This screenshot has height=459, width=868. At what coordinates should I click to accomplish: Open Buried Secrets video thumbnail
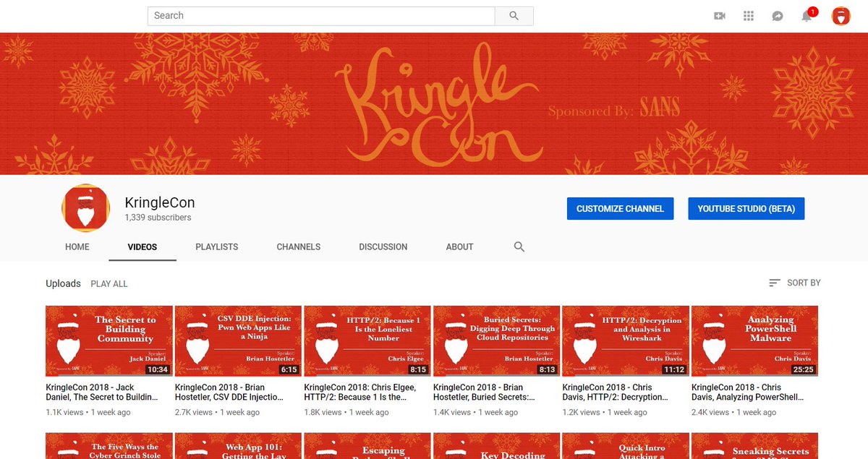497,340
